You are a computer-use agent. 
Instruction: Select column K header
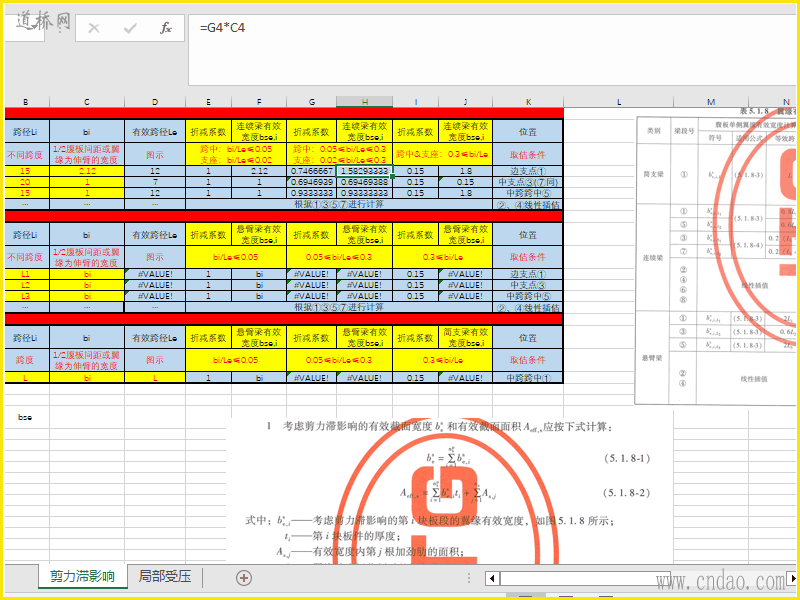click(528, 102)
